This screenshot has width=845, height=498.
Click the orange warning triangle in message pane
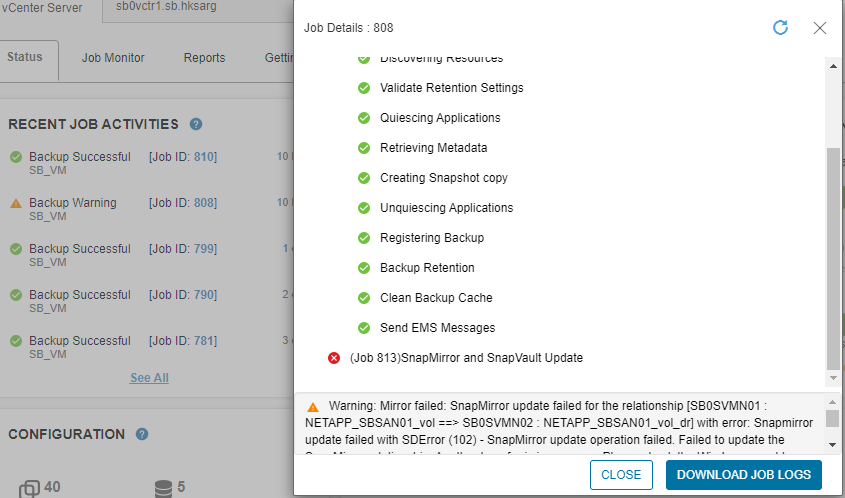tap(313, 407)
